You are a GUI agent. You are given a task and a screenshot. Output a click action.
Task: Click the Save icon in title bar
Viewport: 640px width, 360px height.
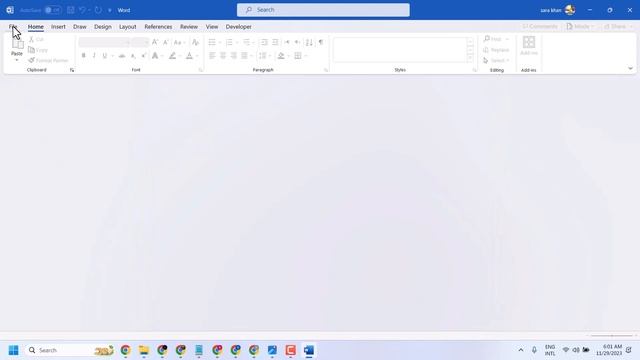[71, 10]
